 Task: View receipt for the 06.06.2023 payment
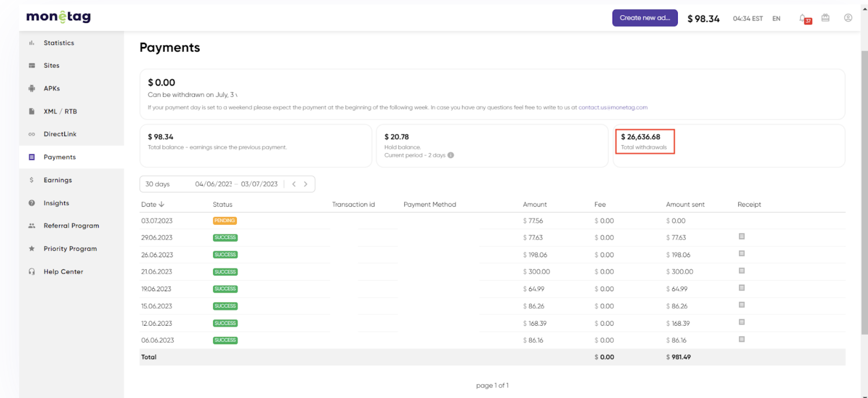click(x=741, y=339)
